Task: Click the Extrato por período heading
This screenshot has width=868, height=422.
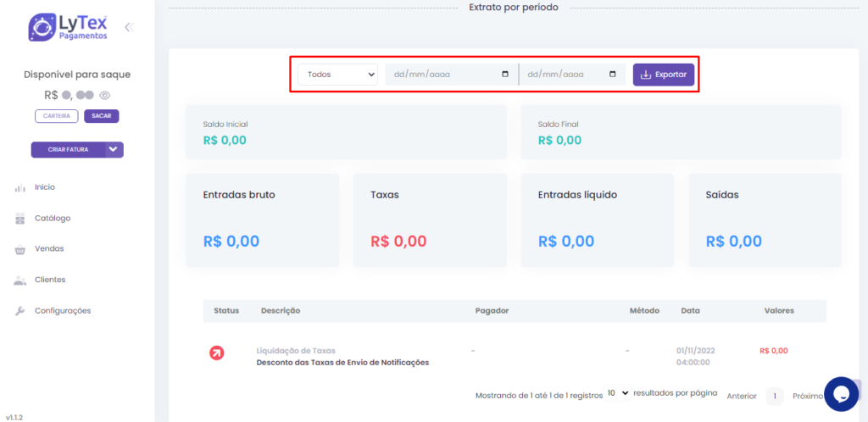Action: (x=514, y=8)
